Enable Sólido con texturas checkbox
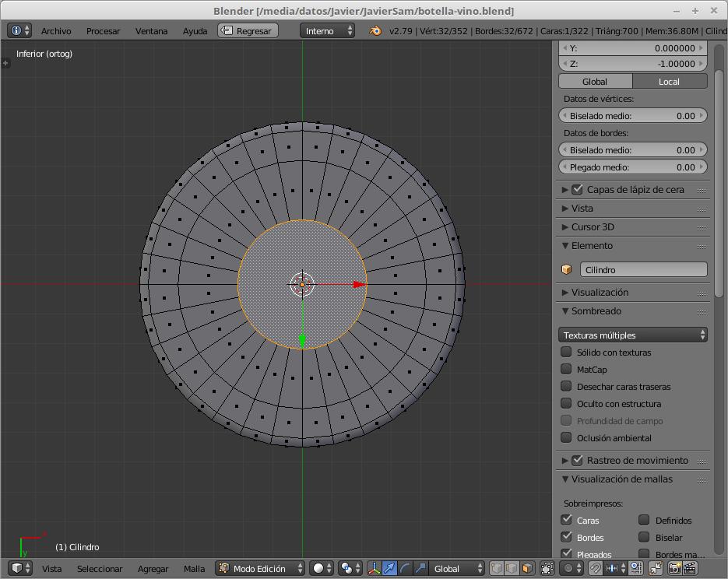The image size is (728, 579). (566, 352)
